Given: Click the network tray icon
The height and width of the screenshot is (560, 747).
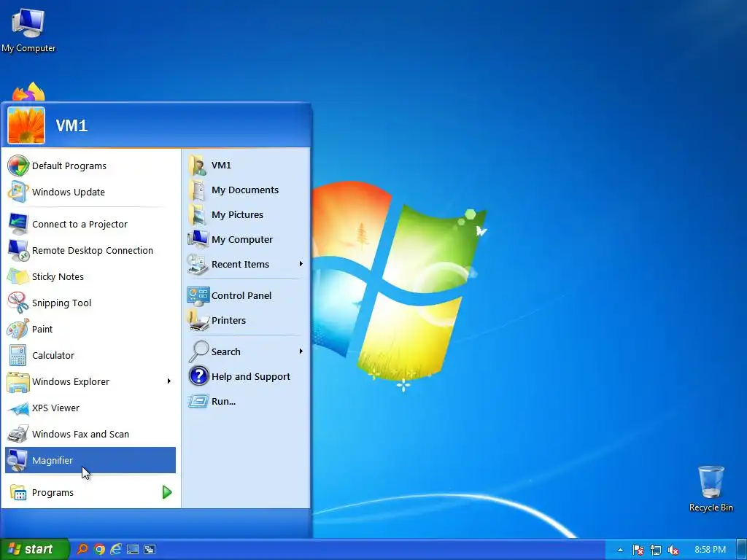Looking at the screenshot, I should 656,550.
